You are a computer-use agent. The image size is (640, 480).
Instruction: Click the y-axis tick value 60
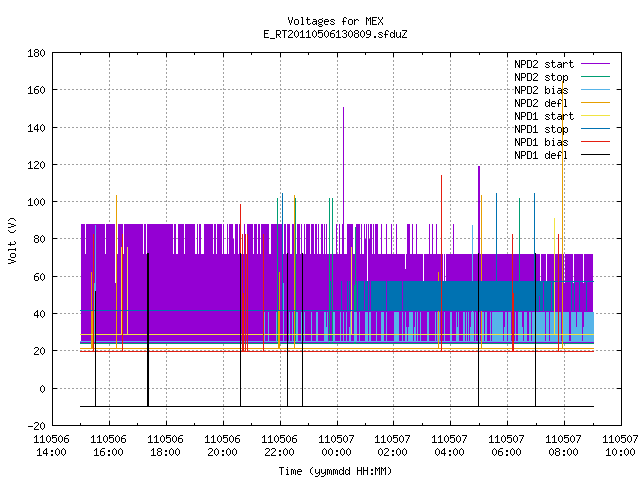[x=39, y=277]
